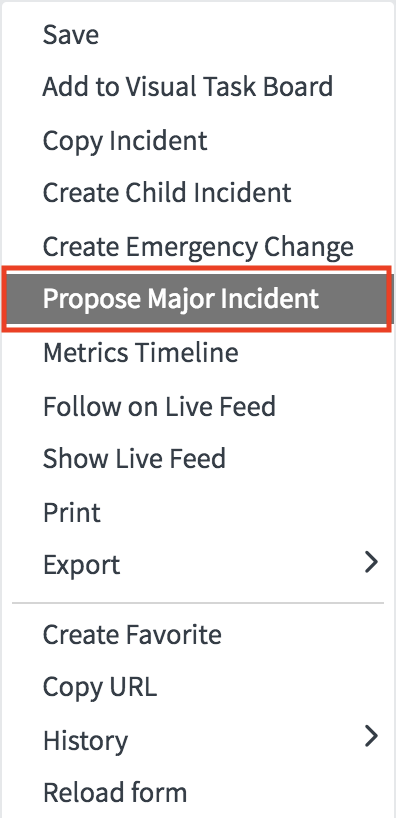Open the Export menu label
This screenshot has width=396, height=818.
81,565
